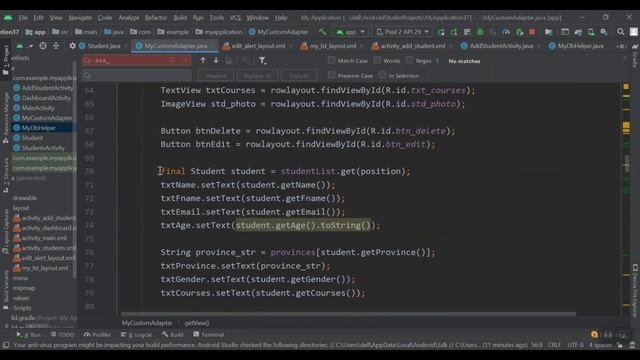The height and width of the screenshot is (360, 640).
Task: Open the AVD Manager icon
Action: (591, 32)
